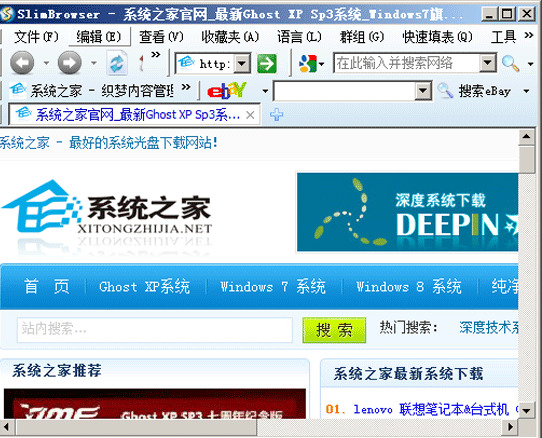
Task: Open the 编辑(E) menu
Action: (99, 37)
